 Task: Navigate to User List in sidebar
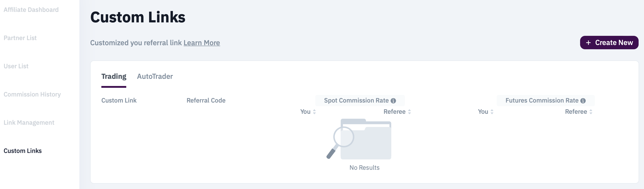click(16, 66)
